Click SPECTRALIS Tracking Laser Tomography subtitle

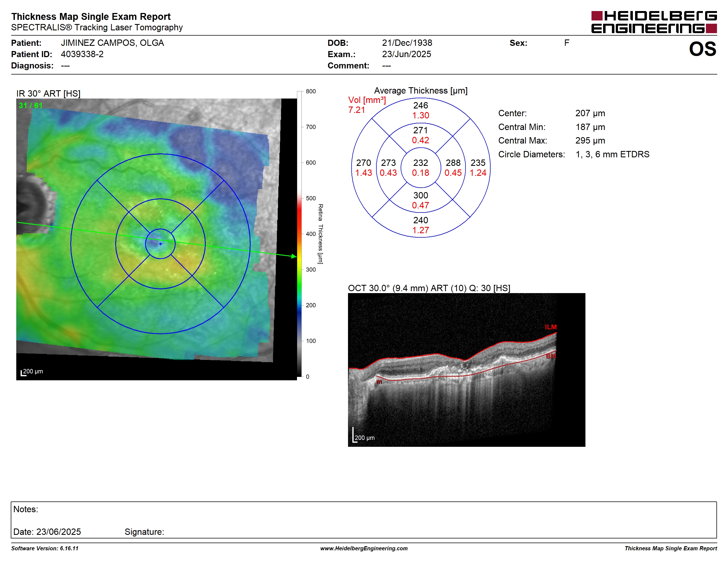click(97, 27)
